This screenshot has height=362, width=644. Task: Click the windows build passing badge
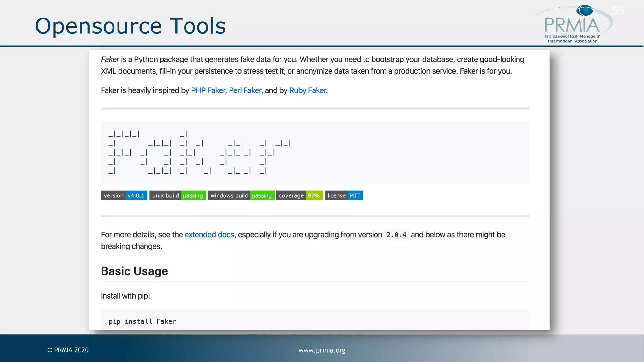(x=241, y=195)
